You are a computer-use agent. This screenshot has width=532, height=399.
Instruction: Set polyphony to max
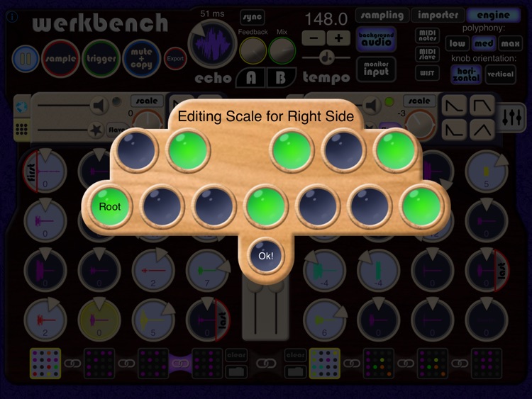(x=510, y=43)
